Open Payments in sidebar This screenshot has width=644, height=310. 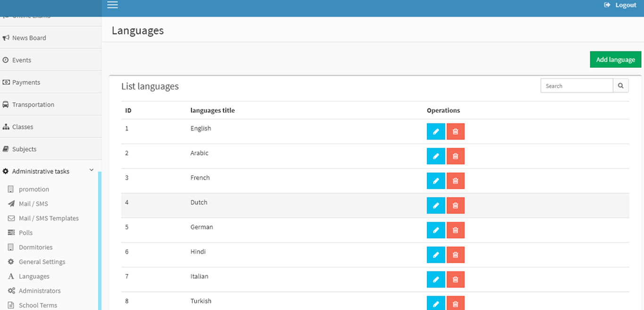point(50,82)
